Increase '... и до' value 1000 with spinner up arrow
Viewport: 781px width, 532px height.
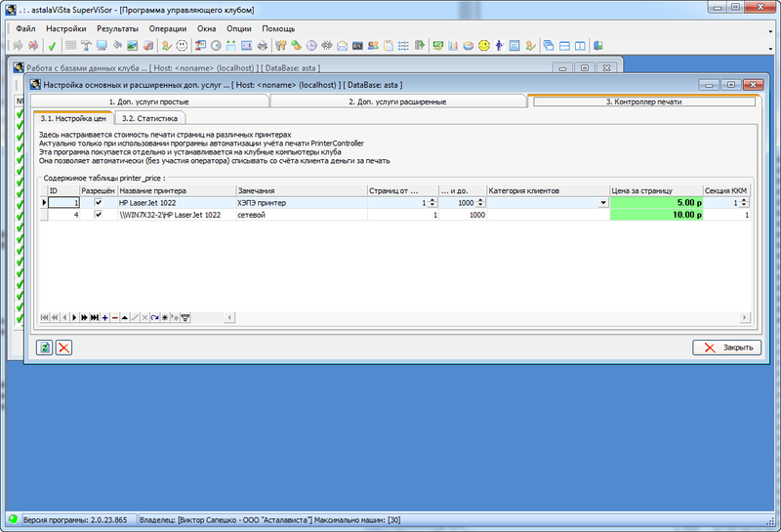click(480, 200)
